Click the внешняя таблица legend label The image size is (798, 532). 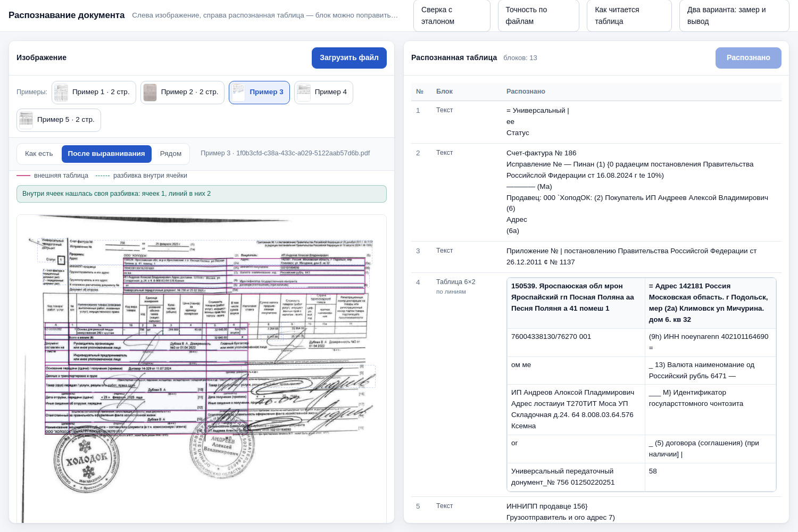coord(61,176)
